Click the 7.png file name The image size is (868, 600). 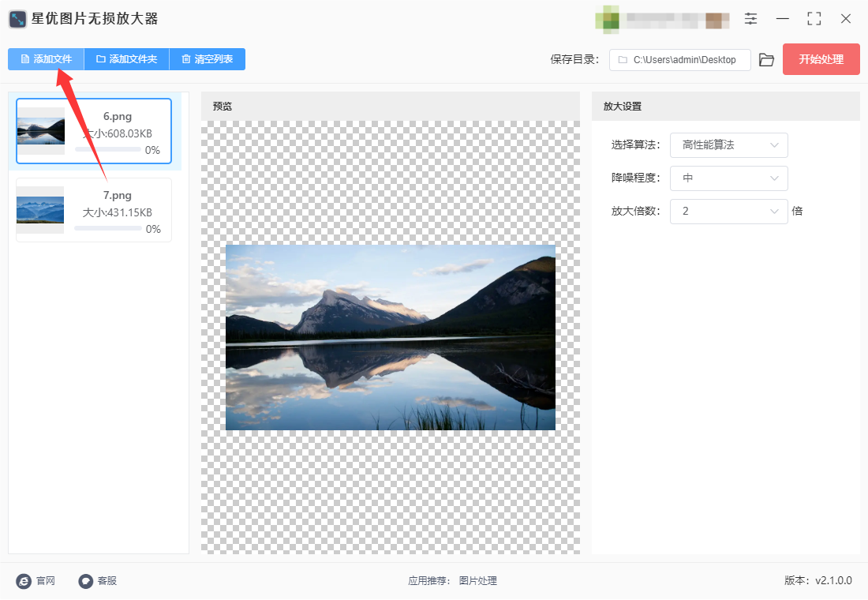[x=118, y=195]
